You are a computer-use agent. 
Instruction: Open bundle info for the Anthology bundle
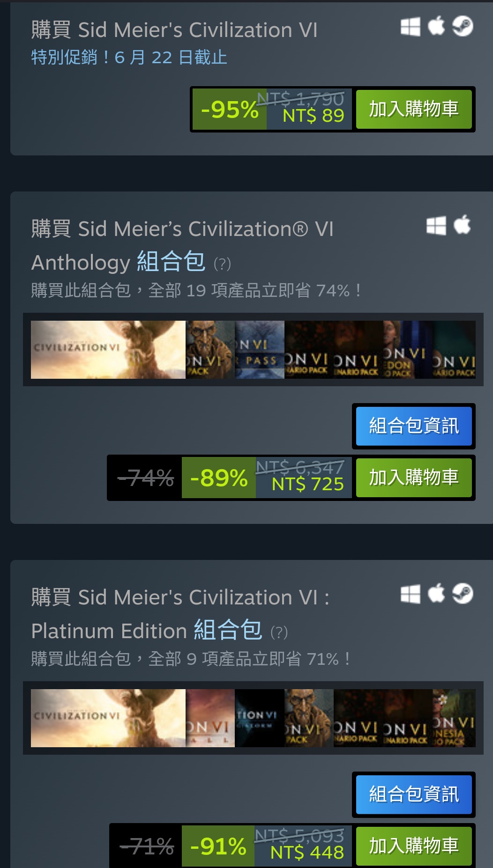(x=414, y=426)
